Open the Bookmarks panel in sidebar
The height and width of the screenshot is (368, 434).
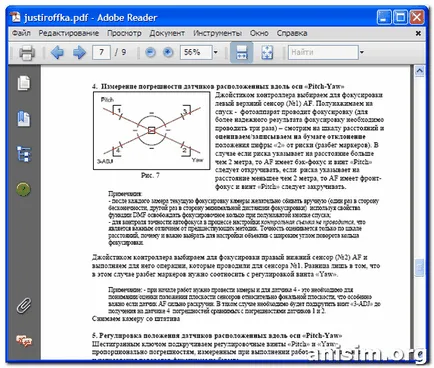coord(24,119)
